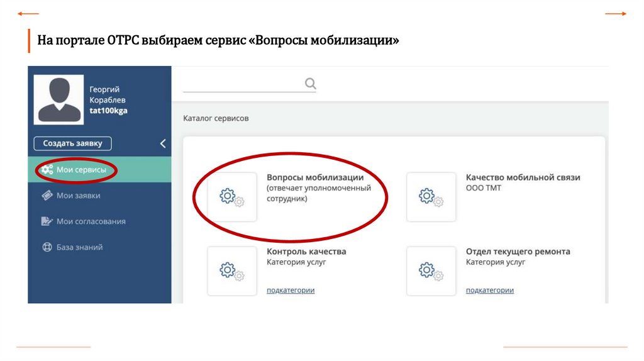Open подкатегории under Отдел текущего ремонта

tap(489, 290)
